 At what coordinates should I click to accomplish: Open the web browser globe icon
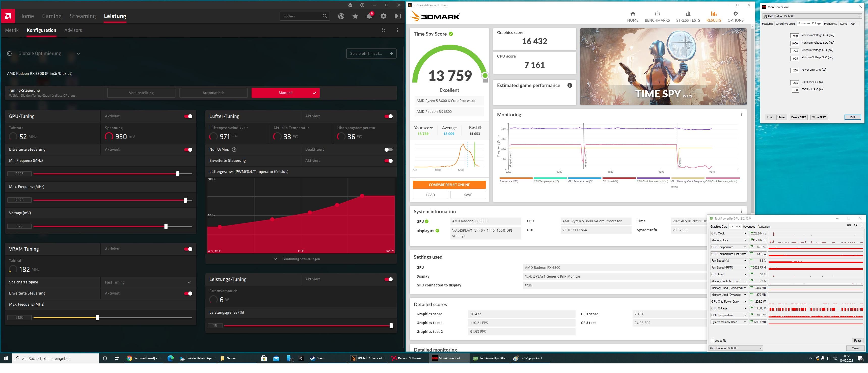pos(341,16)
